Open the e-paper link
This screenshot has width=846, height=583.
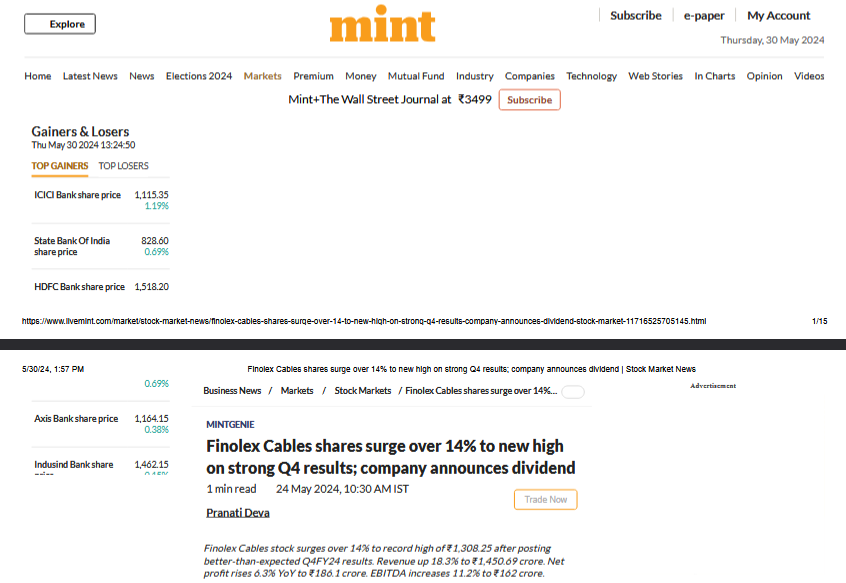pos(704,16)
